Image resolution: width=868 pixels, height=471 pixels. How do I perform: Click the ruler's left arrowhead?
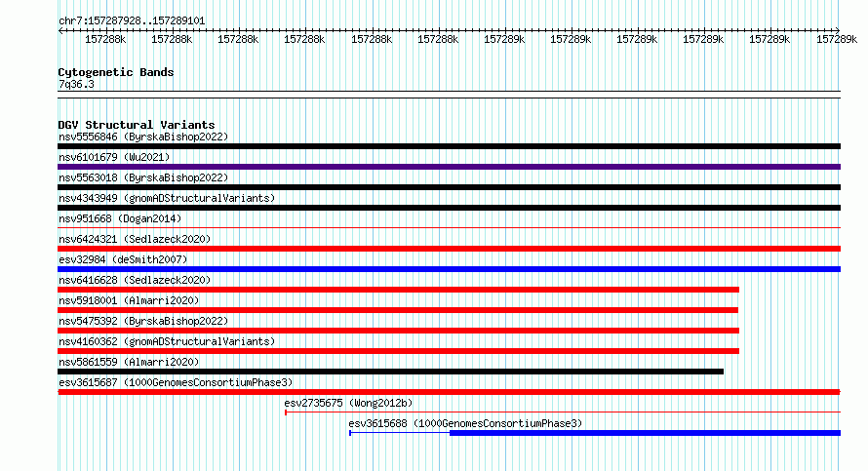click(60, 31)
